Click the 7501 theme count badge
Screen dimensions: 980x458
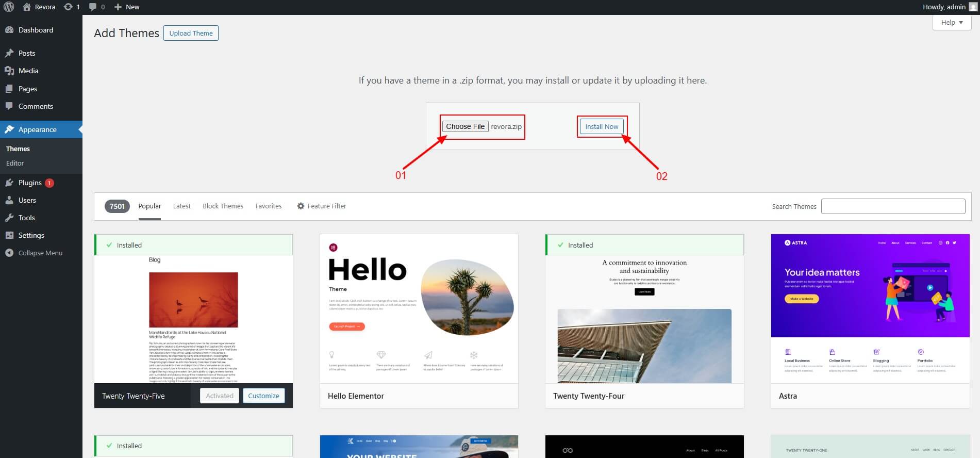[x=117, y=206]
